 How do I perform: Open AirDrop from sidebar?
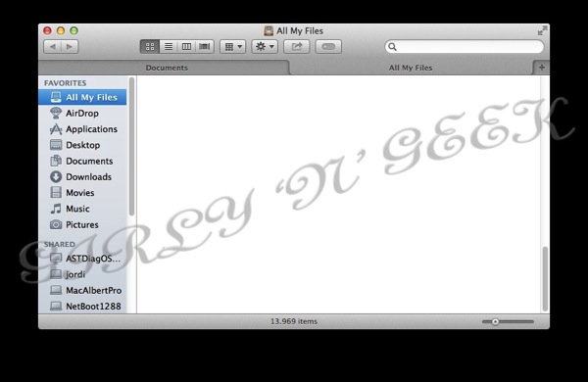coord(82,114)
